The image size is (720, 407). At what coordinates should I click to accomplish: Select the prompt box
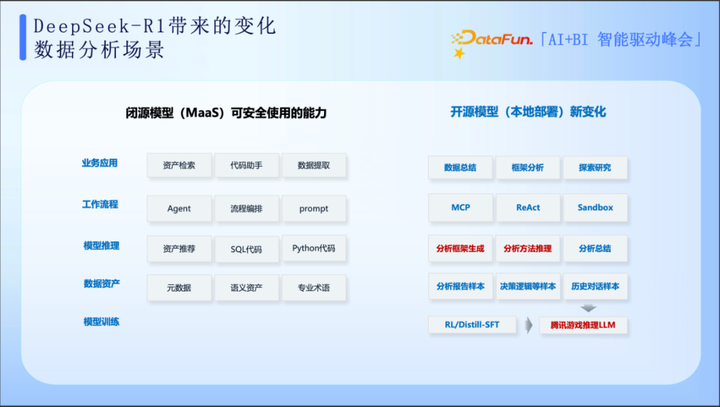[x=314, y=209]
